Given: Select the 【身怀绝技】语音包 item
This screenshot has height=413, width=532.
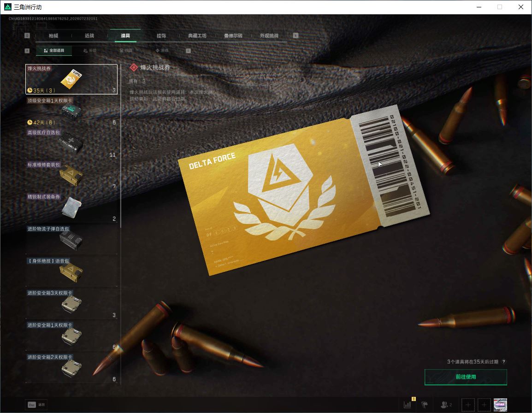Looking at the screenshot, I should 71,271.
